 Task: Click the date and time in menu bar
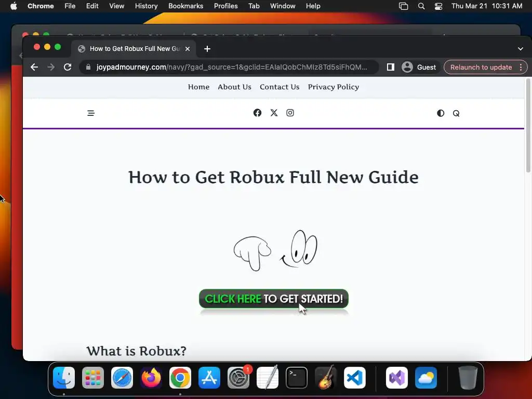coord(486,6)
